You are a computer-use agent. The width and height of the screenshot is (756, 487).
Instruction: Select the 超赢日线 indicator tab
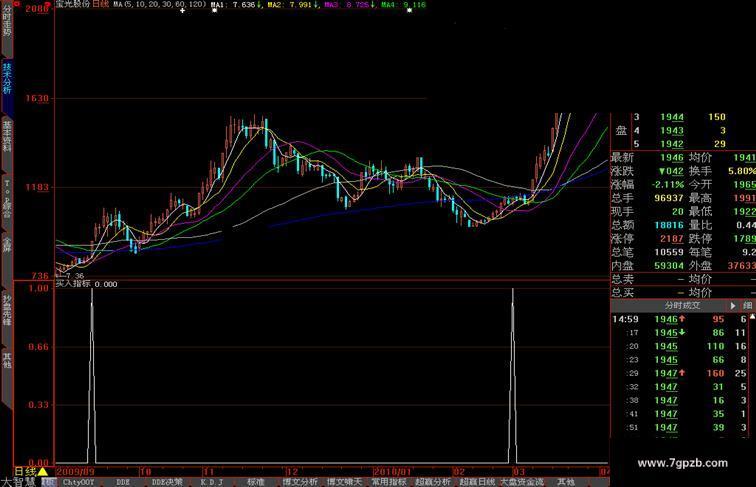coord(477,482)
